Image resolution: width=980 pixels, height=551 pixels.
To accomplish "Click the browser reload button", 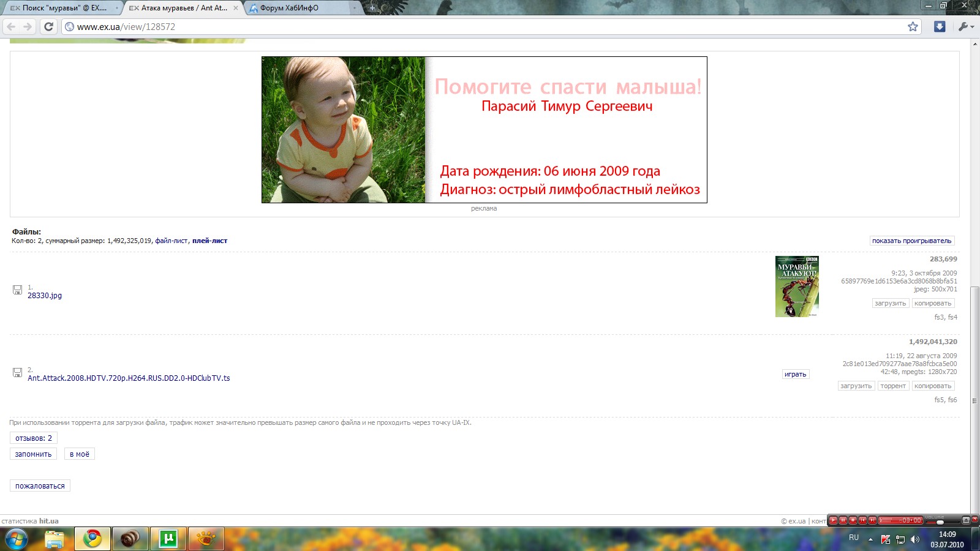I will point(49,26).
